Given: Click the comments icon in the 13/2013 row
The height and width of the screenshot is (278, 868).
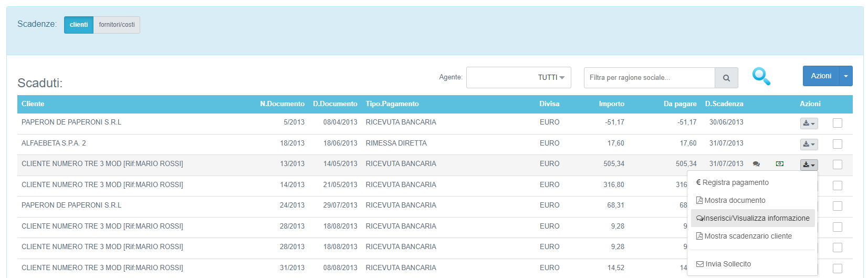Looking at the screenshot, I should tap(756, 164).
